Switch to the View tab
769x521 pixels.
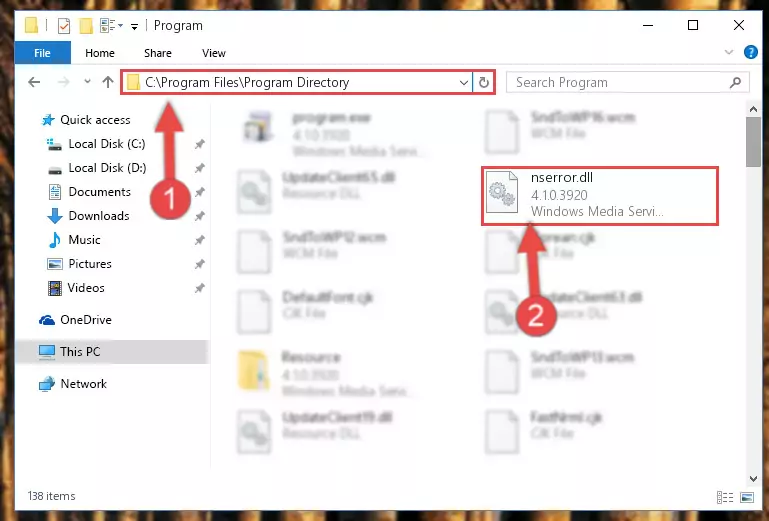(214, 53)
